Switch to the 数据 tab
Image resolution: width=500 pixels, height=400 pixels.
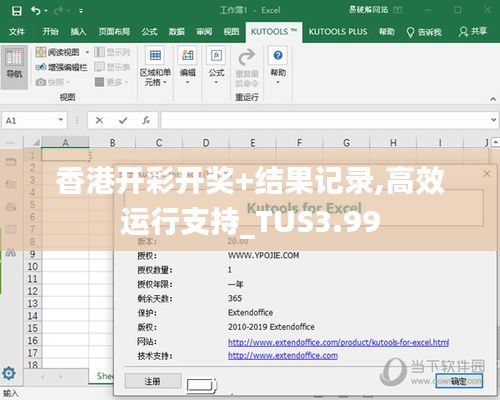click(x=177, y=32)
